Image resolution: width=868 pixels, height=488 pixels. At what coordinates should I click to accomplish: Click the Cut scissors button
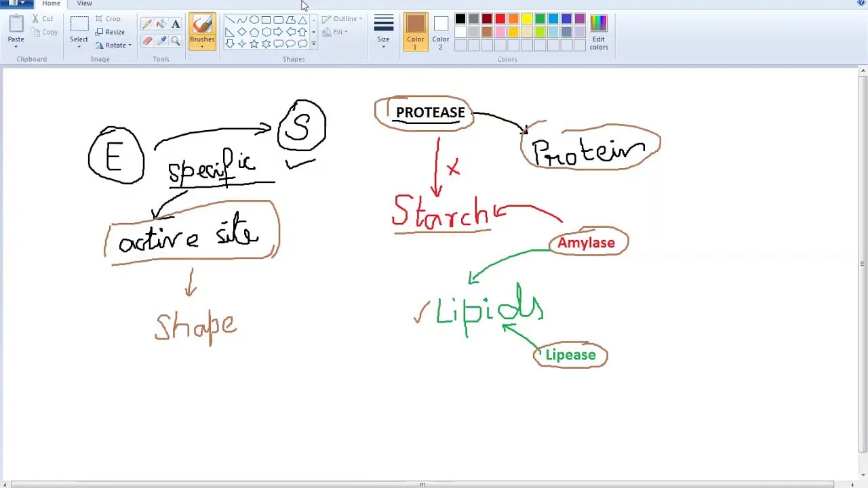point(43,19)
